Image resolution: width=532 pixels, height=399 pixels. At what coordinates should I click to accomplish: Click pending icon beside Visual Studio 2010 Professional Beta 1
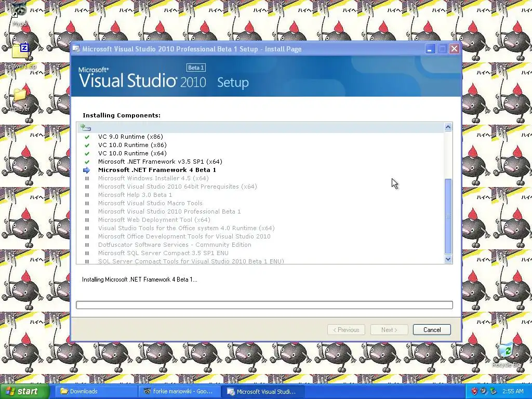87,212
